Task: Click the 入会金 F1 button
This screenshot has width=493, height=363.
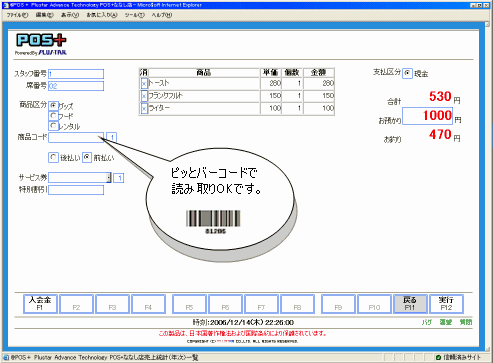Action: point(40,304)
